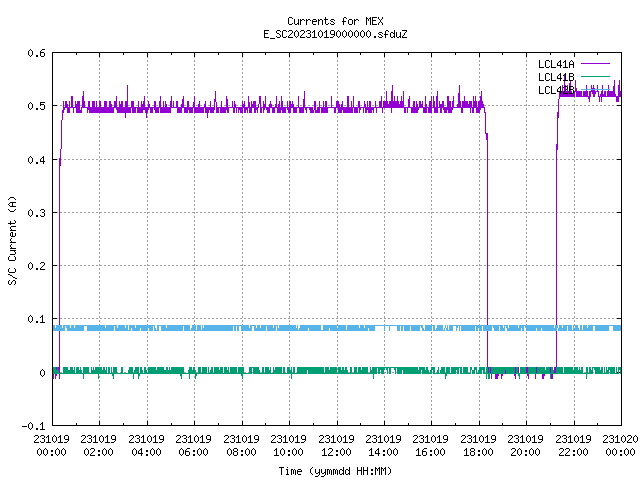This screenshot has height=480, width=640.
Task: Click the y-axis tick value 0.2
Action: click(x=36, y=266)
